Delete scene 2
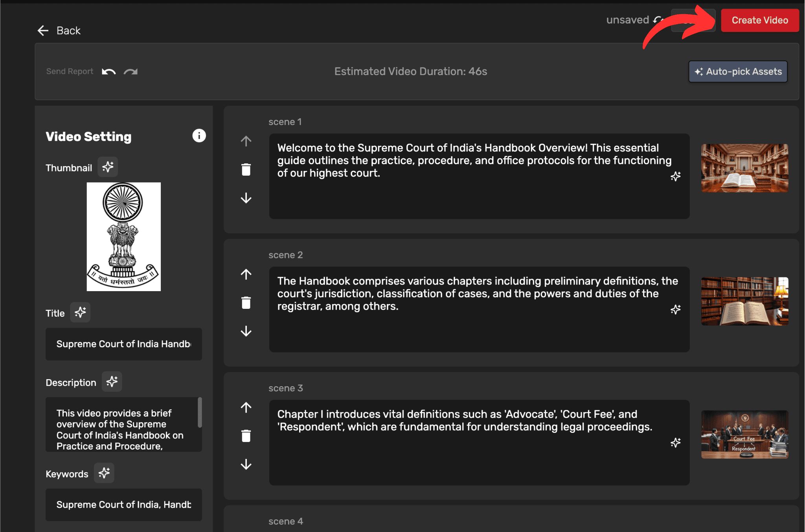The height and width of the screenshot is (532, 805). (x=246, y=303)
